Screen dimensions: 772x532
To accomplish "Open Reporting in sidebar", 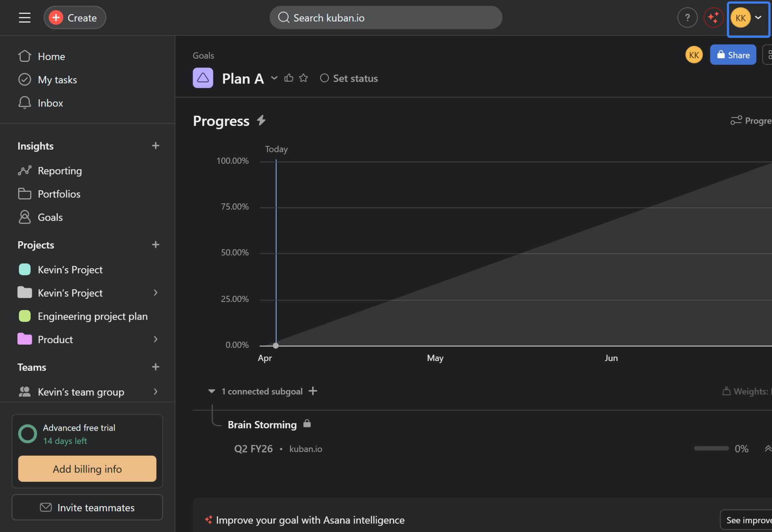I will click(60, 170).
